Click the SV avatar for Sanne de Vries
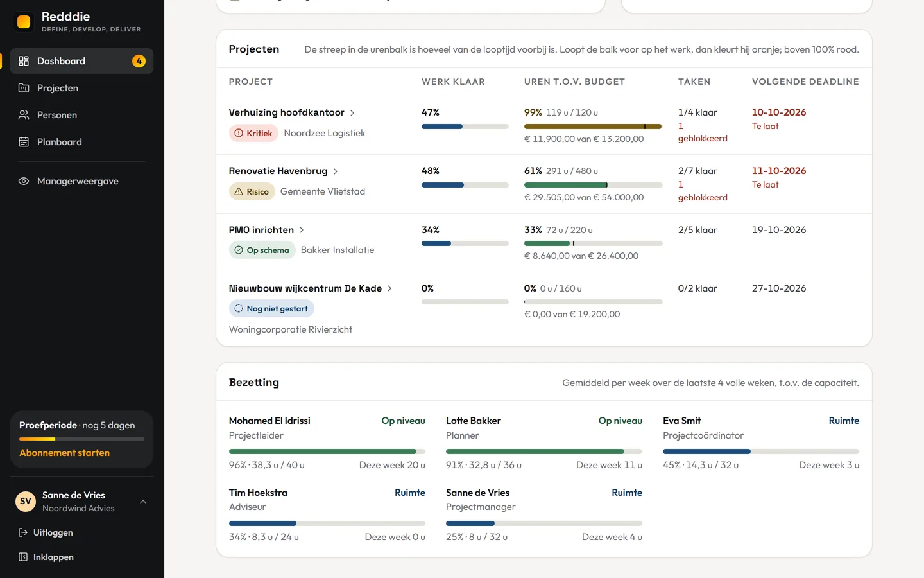This screenshot has height=578, width=924. click(26, 502)
